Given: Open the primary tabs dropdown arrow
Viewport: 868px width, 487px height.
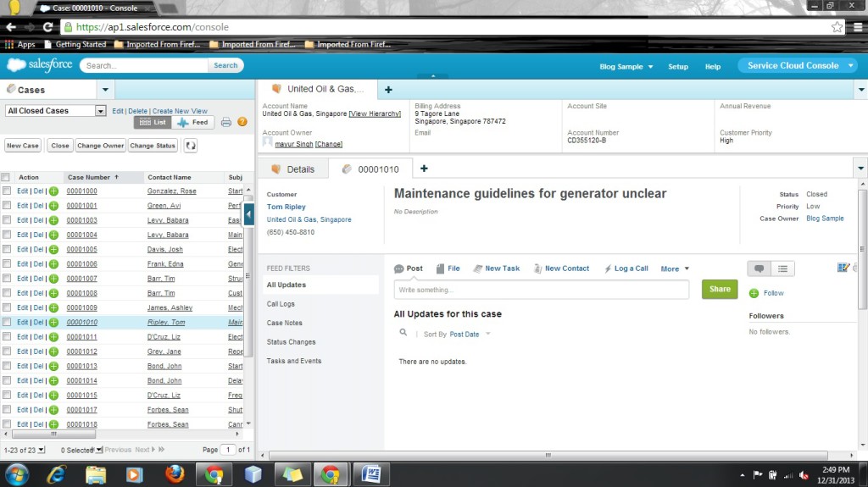Looking at the screenshot, I should [861, 89].
